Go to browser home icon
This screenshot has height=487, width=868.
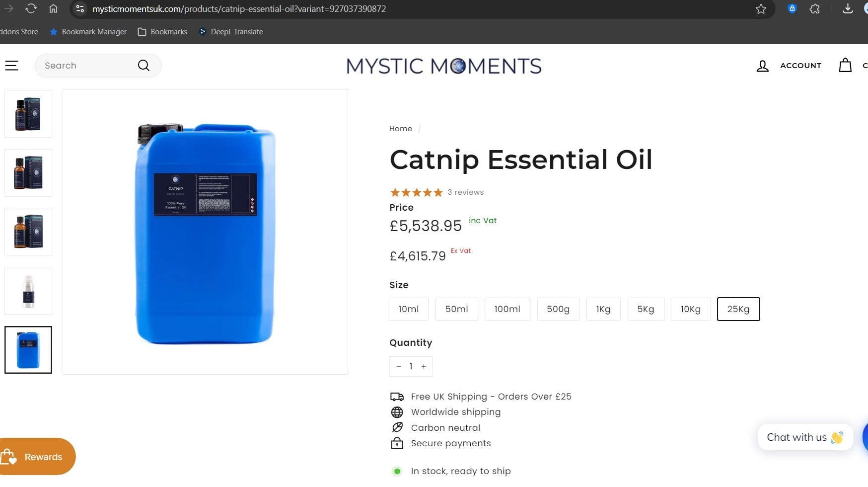(x=53, y=8)
